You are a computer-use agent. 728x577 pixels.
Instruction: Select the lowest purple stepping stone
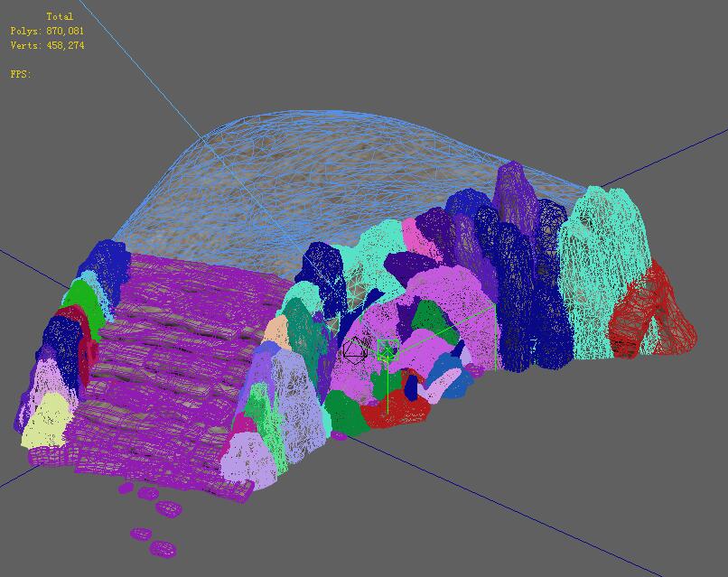click(163, 549)
